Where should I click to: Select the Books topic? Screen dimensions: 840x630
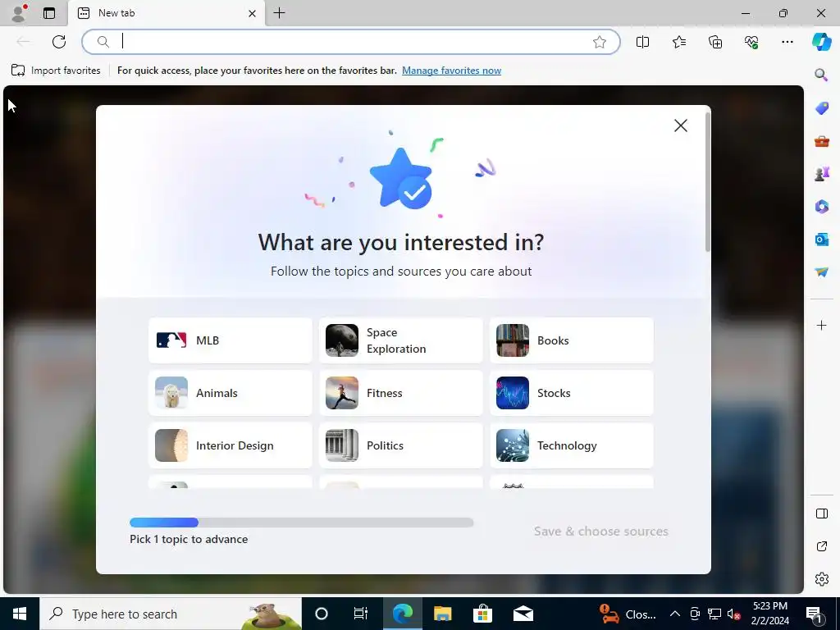click(572, 340)
